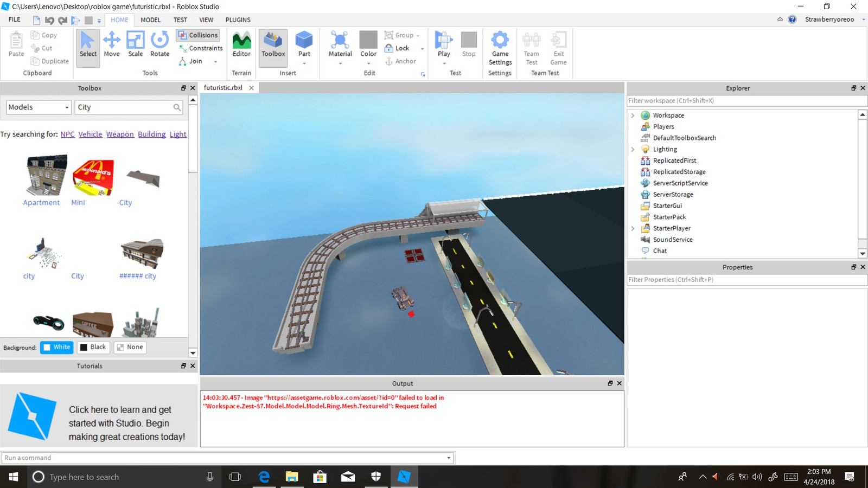Screen dimensions: 868x488
Task: Toggle Collisions on or off
Action: pyautogui.click(x=197, y=35)
